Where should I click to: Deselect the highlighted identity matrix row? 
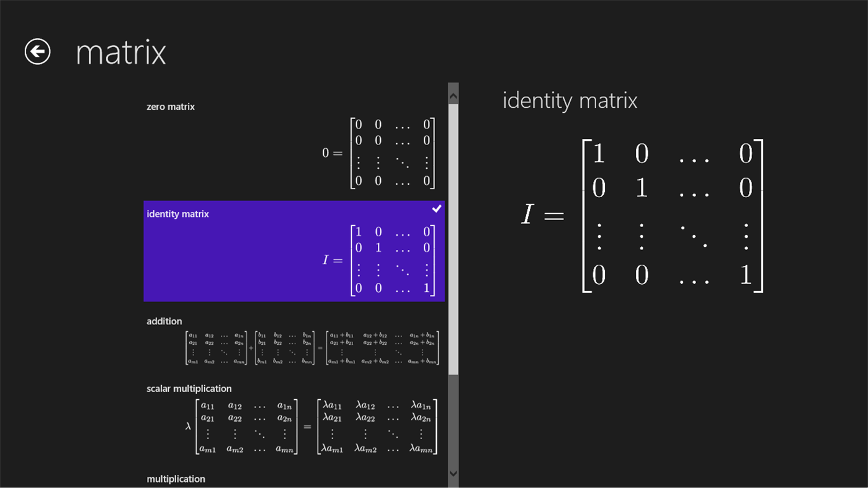[248, 251]
